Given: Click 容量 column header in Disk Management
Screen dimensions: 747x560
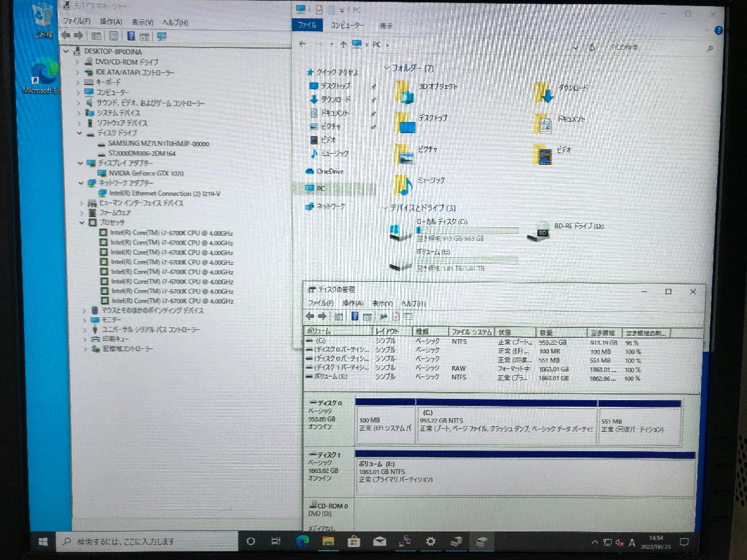Looking at the screenshot, I should click(561, 334).
